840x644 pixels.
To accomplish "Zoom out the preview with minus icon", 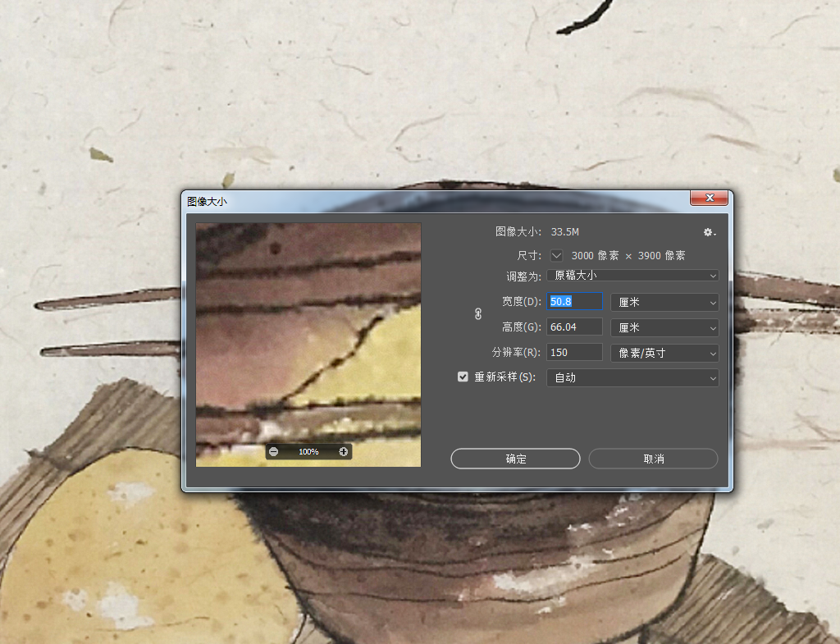I will coord(274,452).
